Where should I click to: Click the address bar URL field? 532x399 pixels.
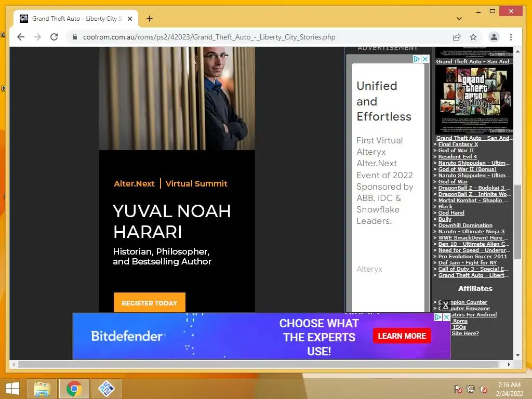click(209, 37)
